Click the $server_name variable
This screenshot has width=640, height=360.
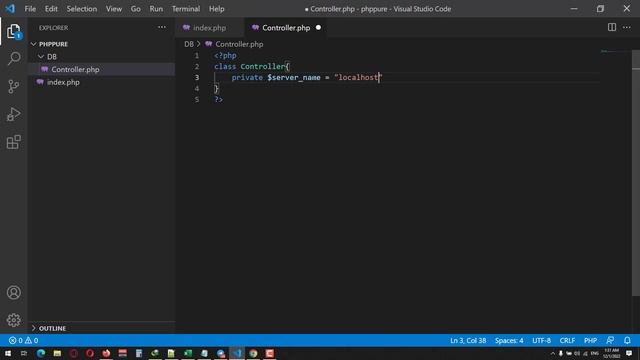294,77
